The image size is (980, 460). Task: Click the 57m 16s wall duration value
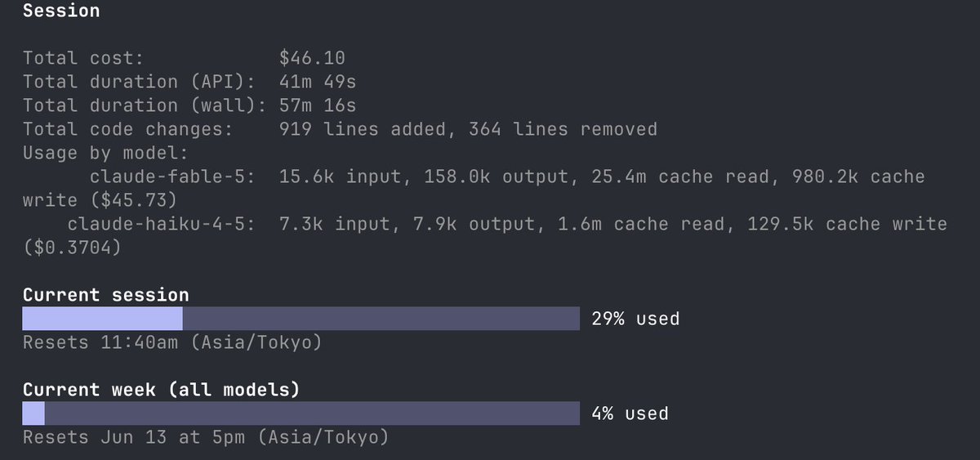tap(318, 105)
